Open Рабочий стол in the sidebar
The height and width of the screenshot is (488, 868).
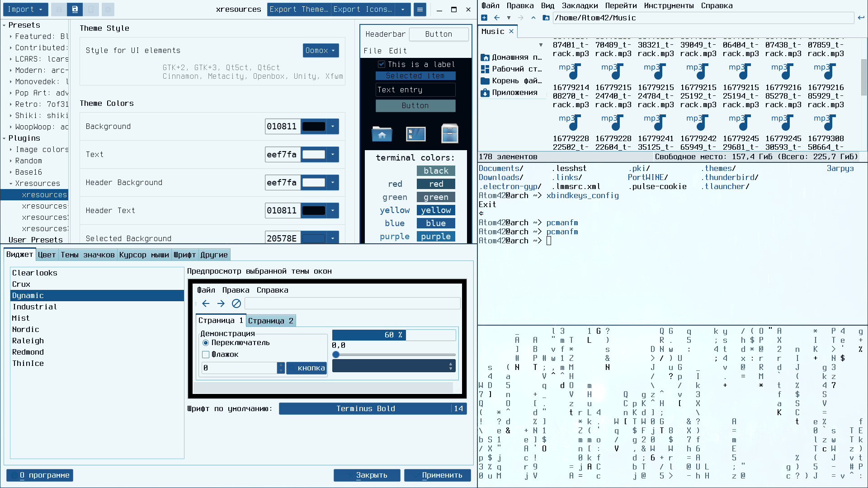512,69
